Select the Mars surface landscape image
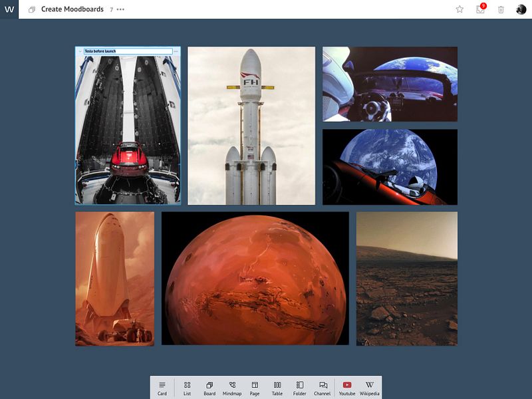 [407, 279]
